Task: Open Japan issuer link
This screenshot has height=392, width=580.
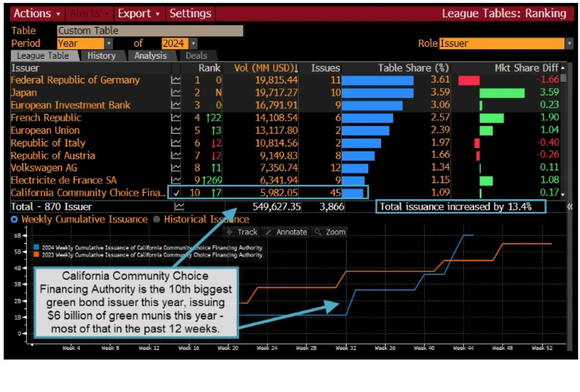Action: click(x=24, y=92)
